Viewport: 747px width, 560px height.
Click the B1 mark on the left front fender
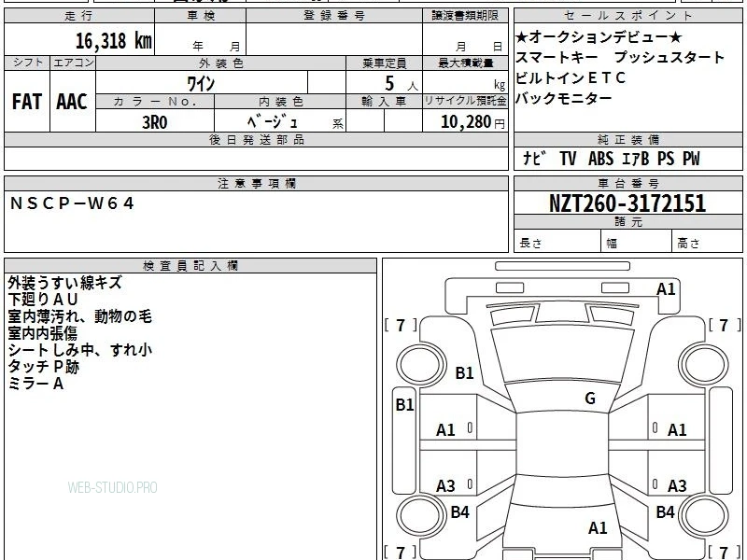(464, 372)
